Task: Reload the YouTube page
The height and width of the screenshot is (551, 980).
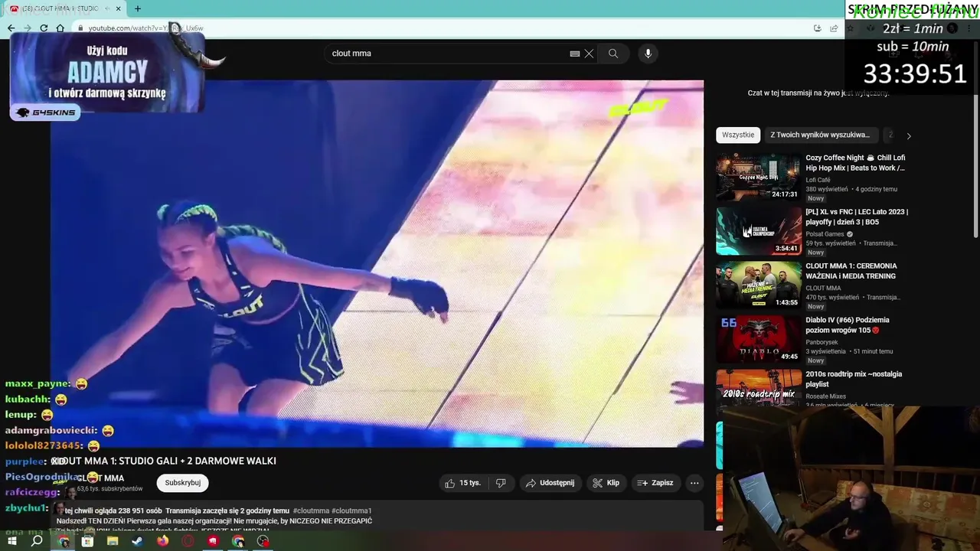Action: [44, 28]
